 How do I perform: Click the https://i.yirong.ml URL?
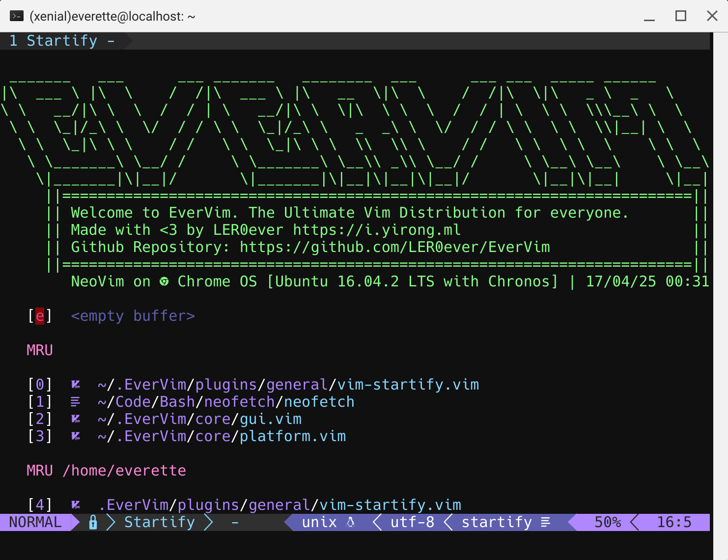pos(377,230)
